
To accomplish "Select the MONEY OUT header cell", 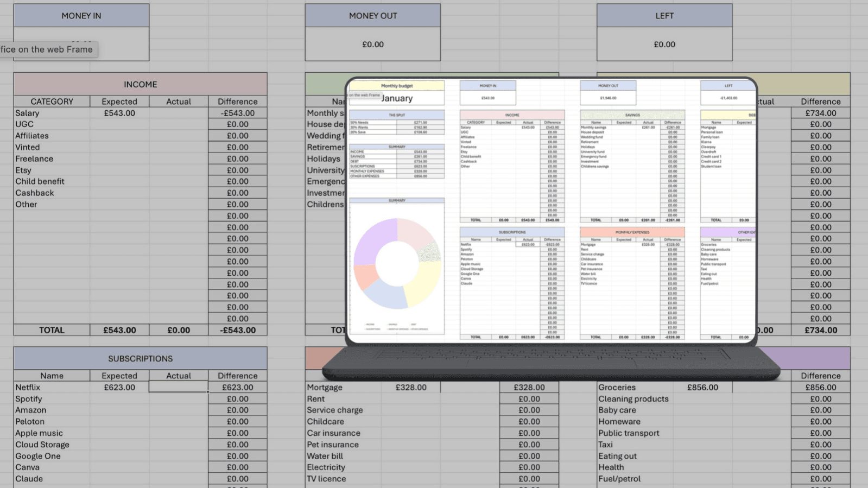I will [x=373, y=16].
